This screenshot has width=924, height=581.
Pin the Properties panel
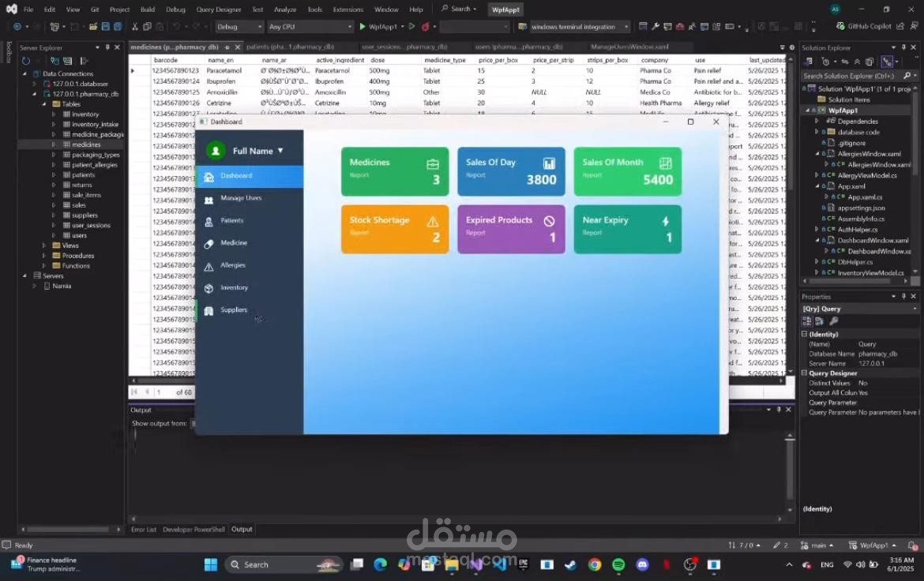click(903, 296)
